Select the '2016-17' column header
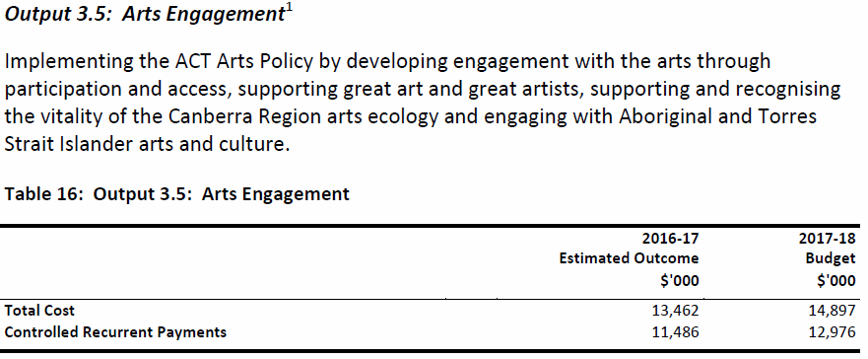 [x=670, y=239]
